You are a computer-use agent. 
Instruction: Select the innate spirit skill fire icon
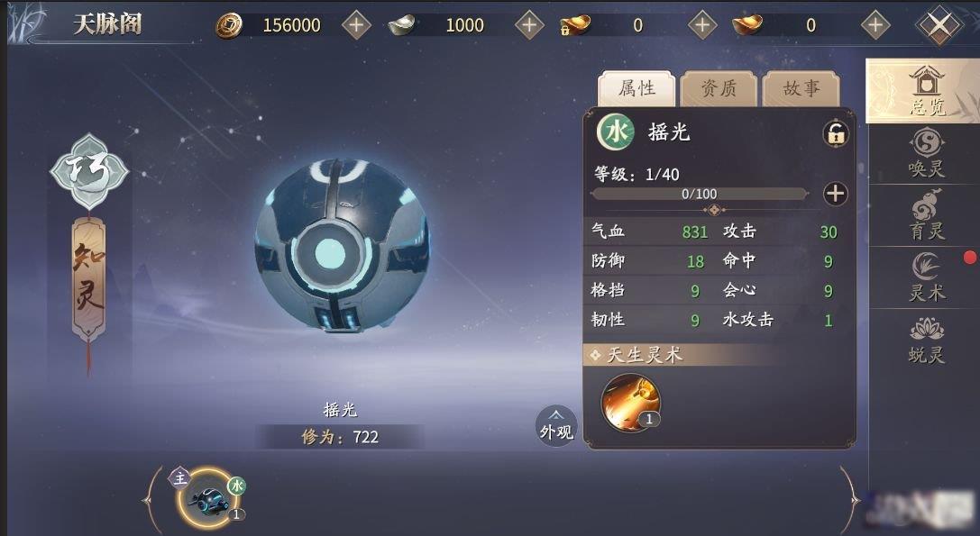click(630, 403)
